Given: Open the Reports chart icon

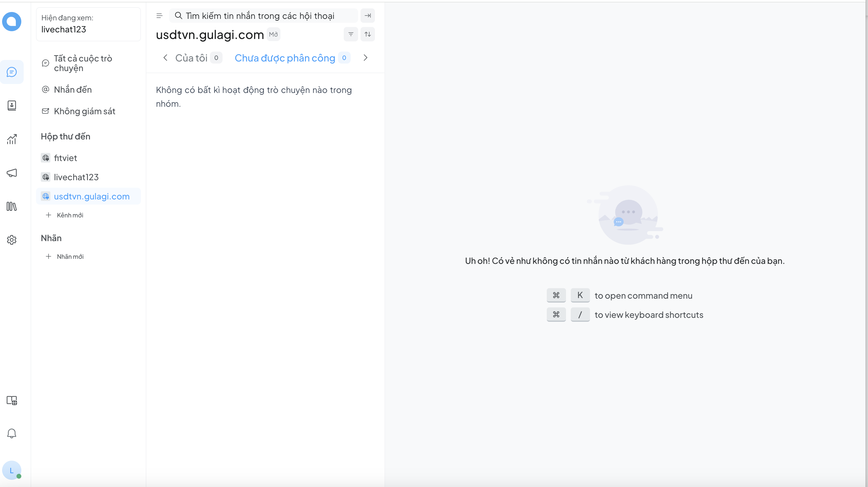Looking at the screenshot, I should click(12, 139).
